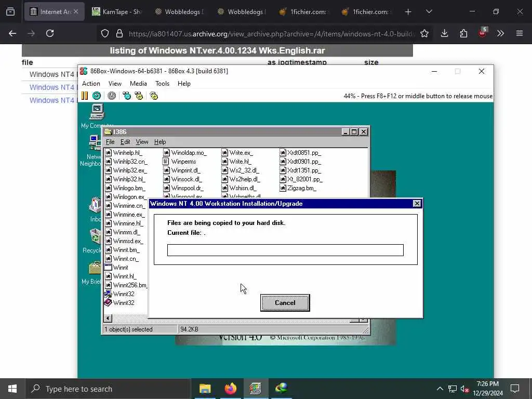The width and height of the screenshot is (532, 399).
Task: Select the Winmine.ex_ file
Action: 125,215
